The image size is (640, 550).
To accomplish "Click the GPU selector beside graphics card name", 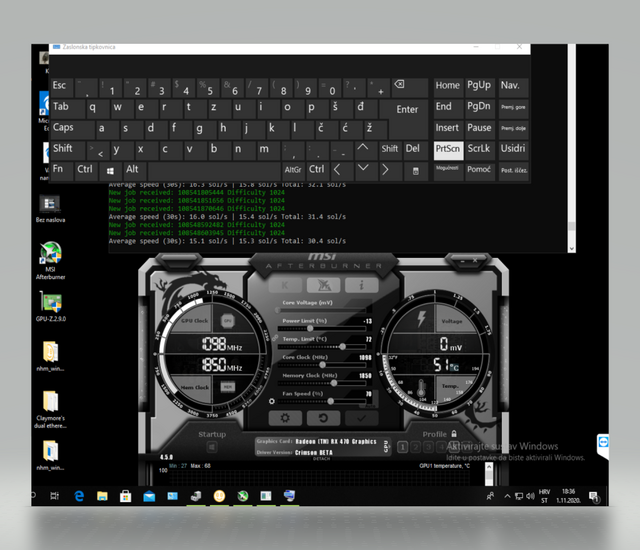I will [386, 447].
